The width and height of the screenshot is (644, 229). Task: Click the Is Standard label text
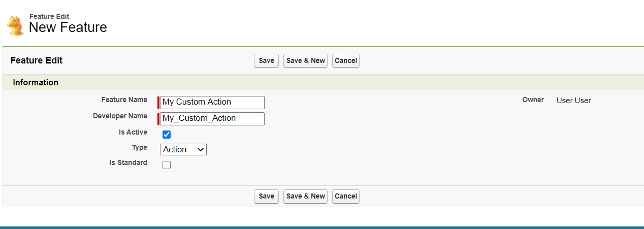[x=128, y=162]
